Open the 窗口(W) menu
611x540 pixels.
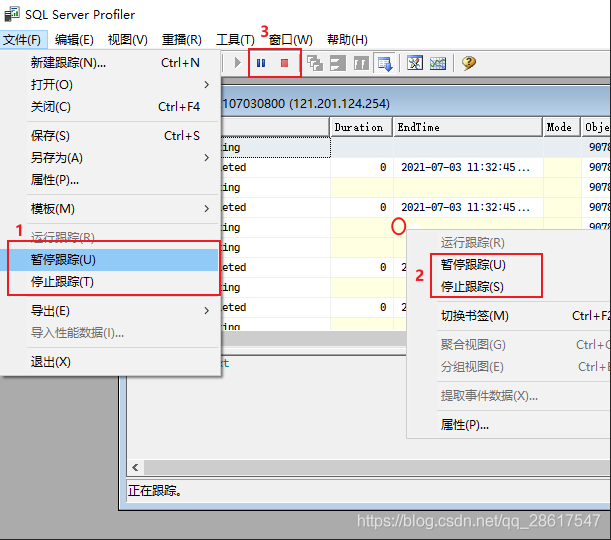click(x=291, y=40)
